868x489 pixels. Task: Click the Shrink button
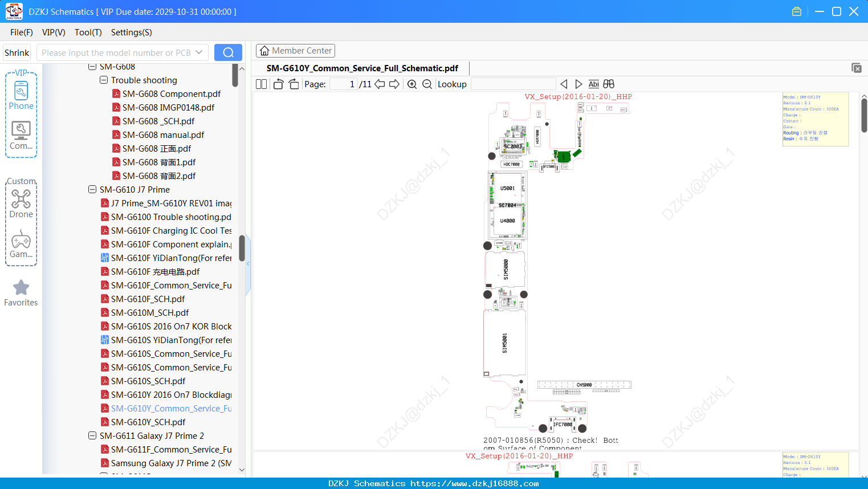click(17, 52)
